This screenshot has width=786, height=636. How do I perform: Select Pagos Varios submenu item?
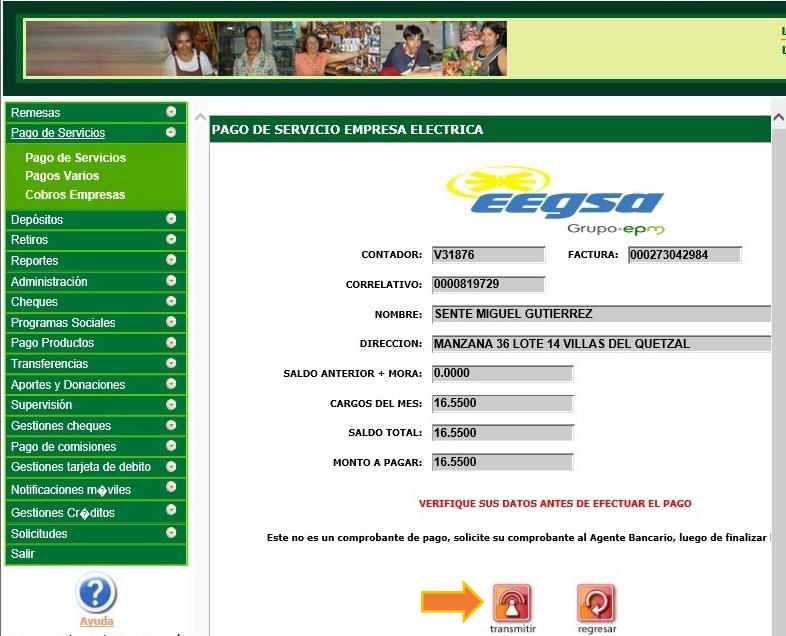click(62, 176)
